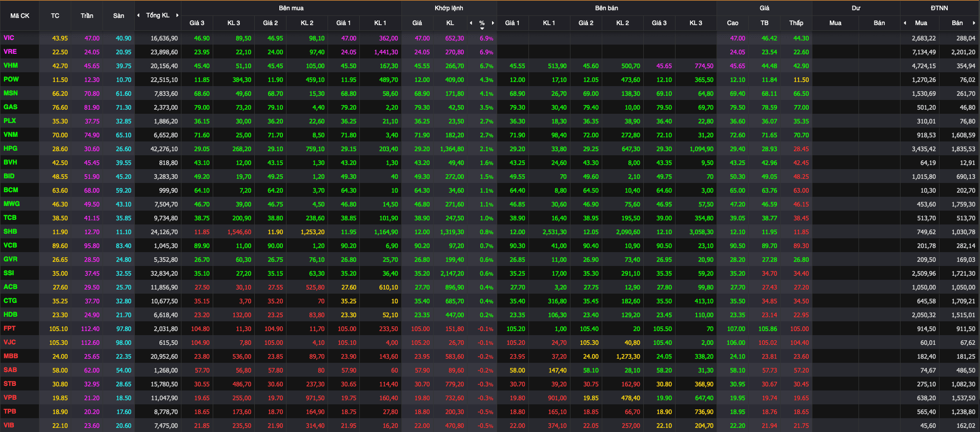Click Giá header under Khớp lệnh
The width and height of the screenshot is (980, 432).
(417, 23)
